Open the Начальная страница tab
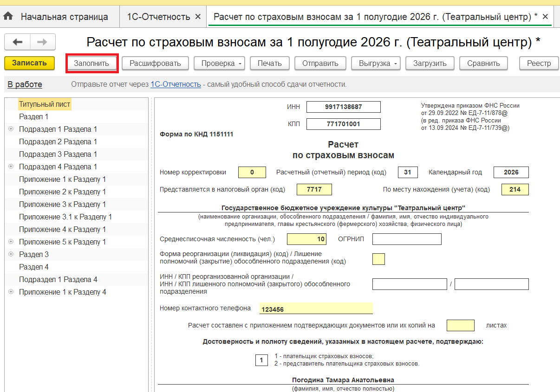Viewport: 560px width, 392px height. [x=64, y=17]
